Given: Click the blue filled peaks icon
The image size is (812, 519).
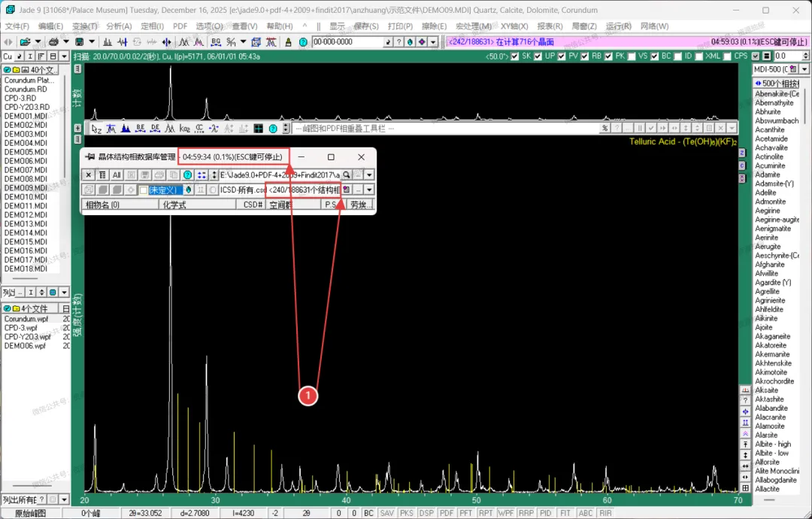Looking at the screenshot, I should click(126, 129).
